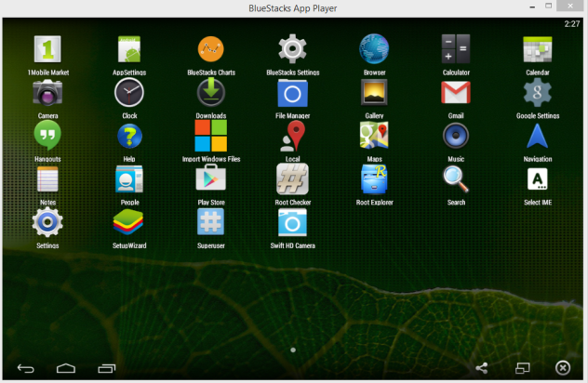Launch Swift HD Camera app
The width and height of the screenshot is (588, 383).
coord(292,222)
